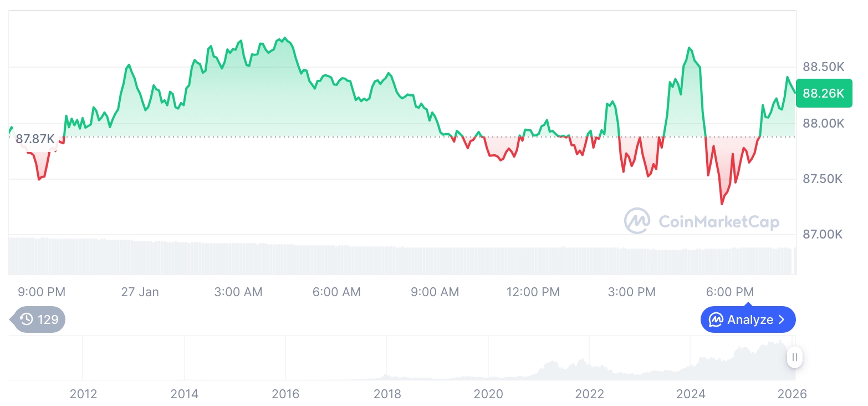Click the 12:00 PM time axis label

pyautogui.click(x=533, y=292)
